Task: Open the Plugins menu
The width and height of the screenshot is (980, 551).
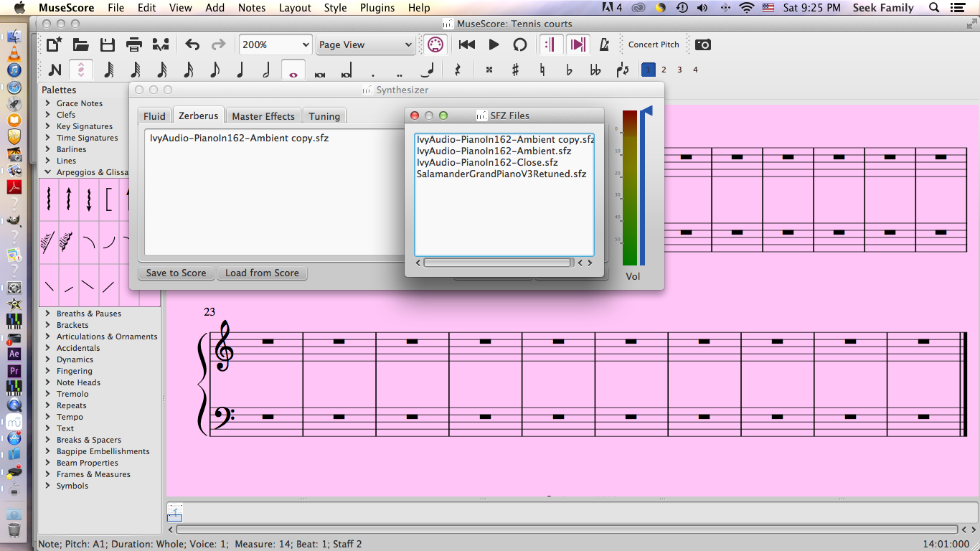Action: coord(377,8)
